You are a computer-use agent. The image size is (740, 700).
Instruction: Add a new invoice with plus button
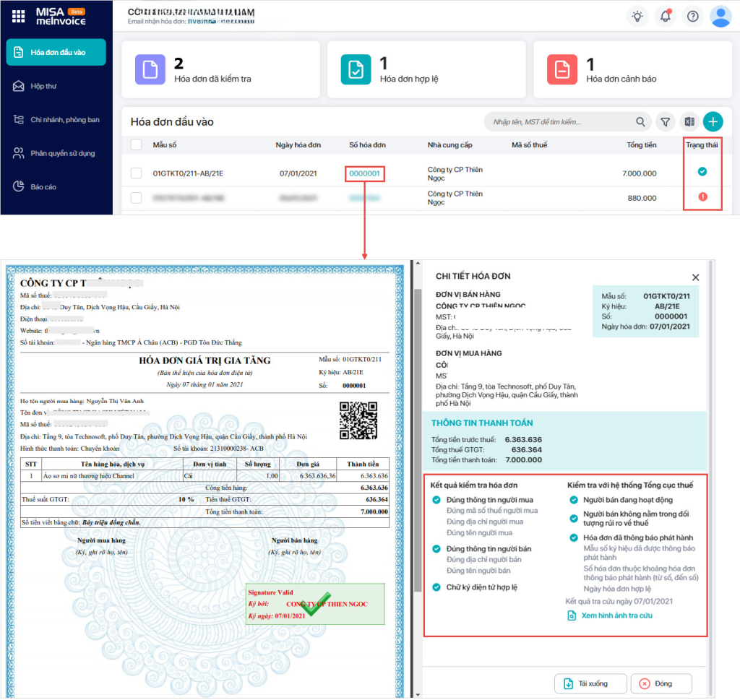pos(713,121)
